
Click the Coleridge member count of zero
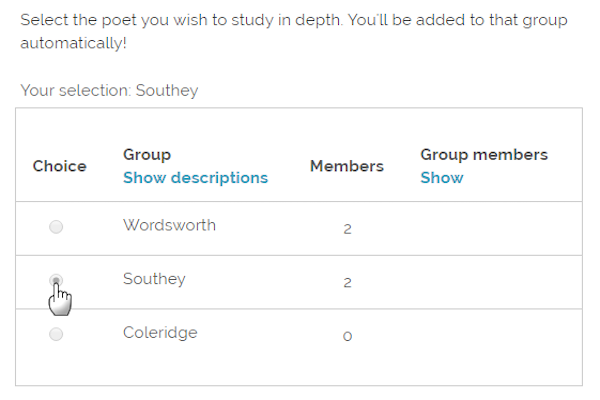[x=347, y=336]
